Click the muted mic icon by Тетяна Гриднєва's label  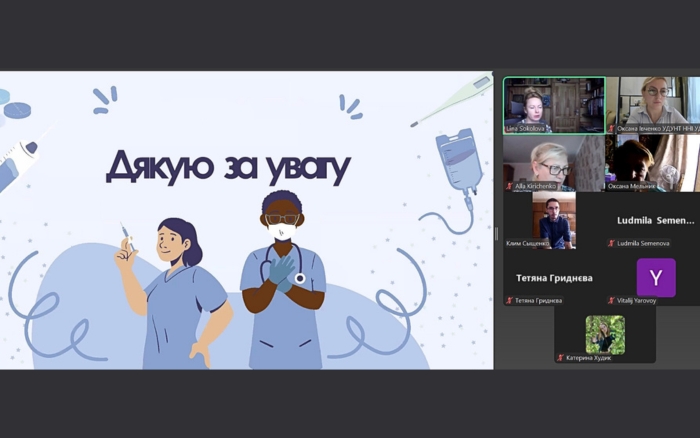pos(510,300)
